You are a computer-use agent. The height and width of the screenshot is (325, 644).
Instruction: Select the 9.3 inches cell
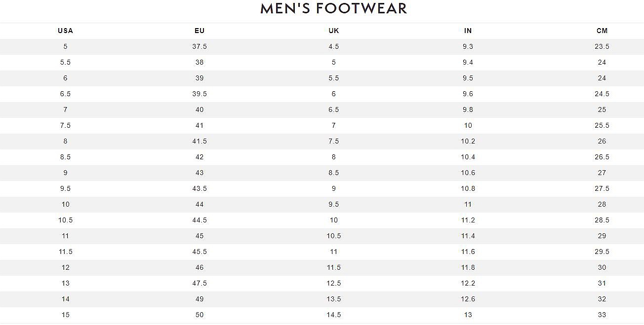pyautogui.click(x=468, y=46)
